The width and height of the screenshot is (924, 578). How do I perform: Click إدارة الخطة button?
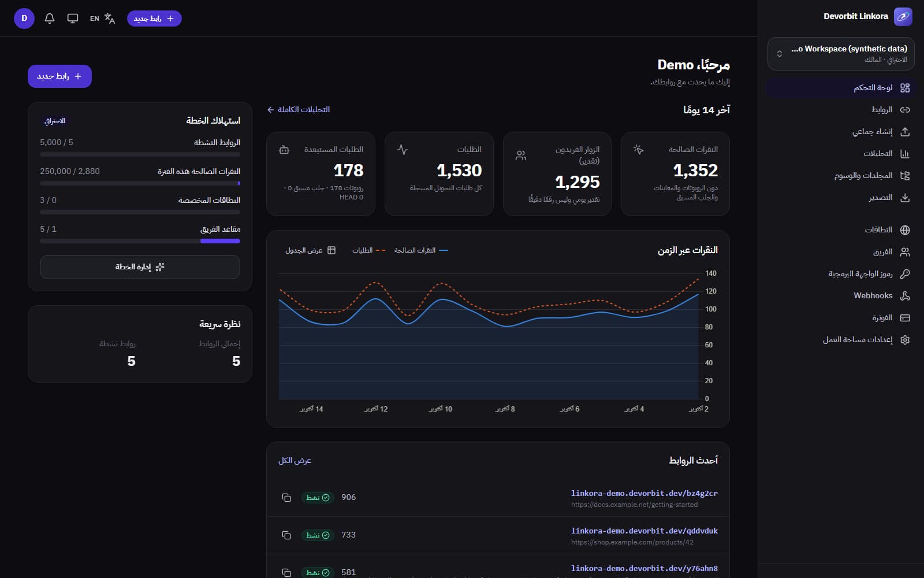pos(140,267)
